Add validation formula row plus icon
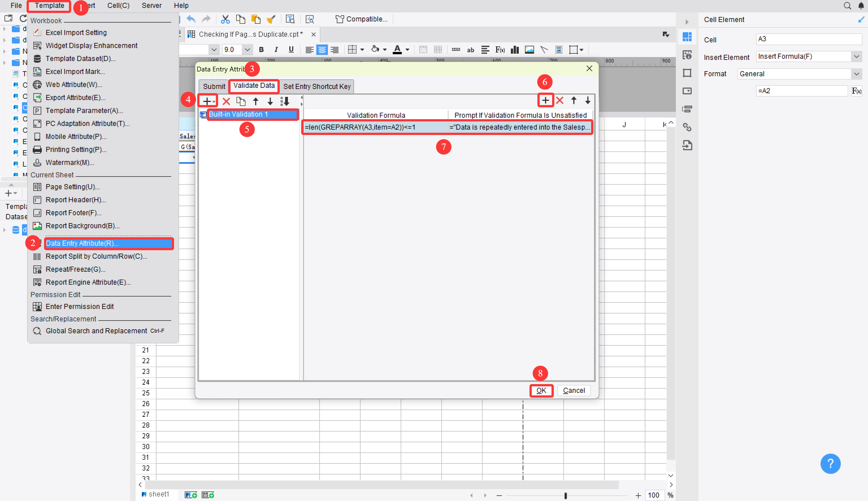This screenshot has width=868, height=501. click(x=546, y=101)
